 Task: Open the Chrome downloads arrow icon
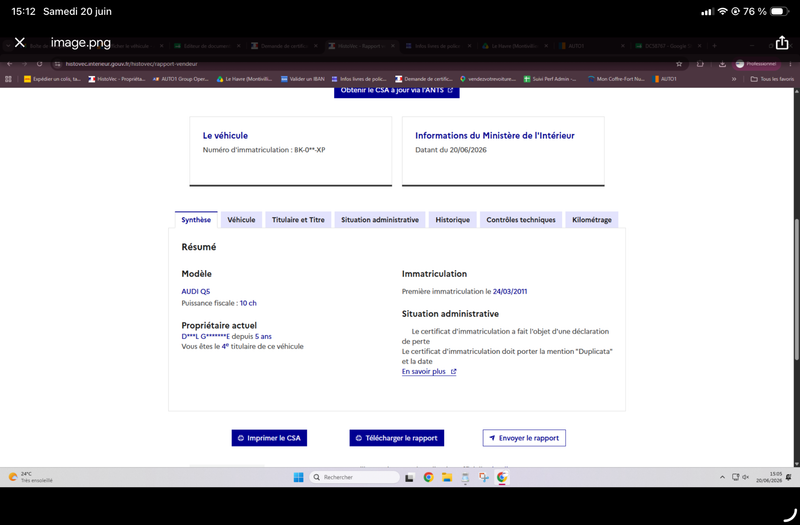point(722,64)
